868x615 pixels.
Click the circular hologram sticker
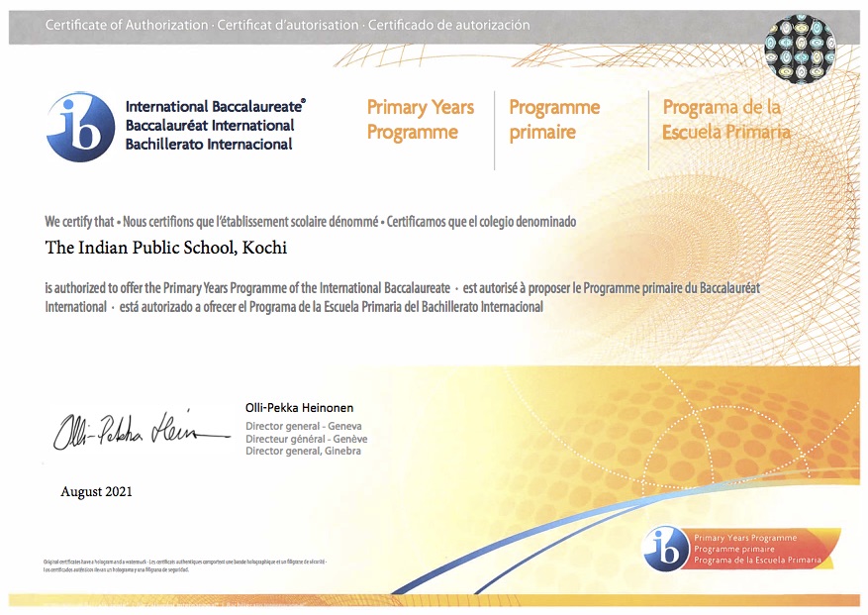point(800,50)
